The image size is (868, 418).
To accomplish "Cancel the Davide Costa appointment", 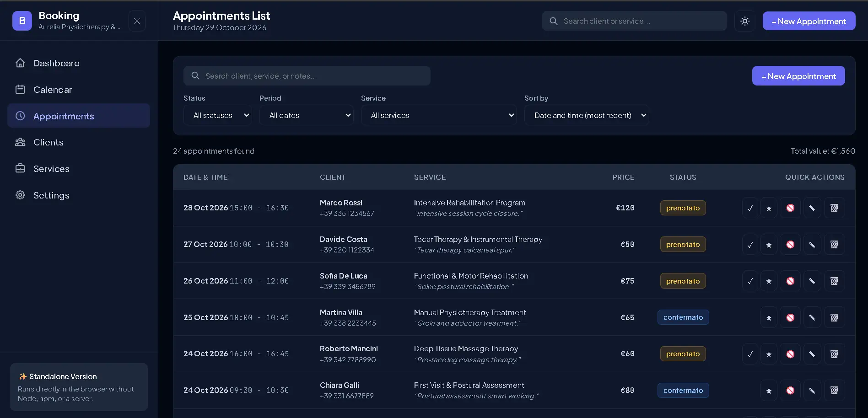I will tap(790, 245).
